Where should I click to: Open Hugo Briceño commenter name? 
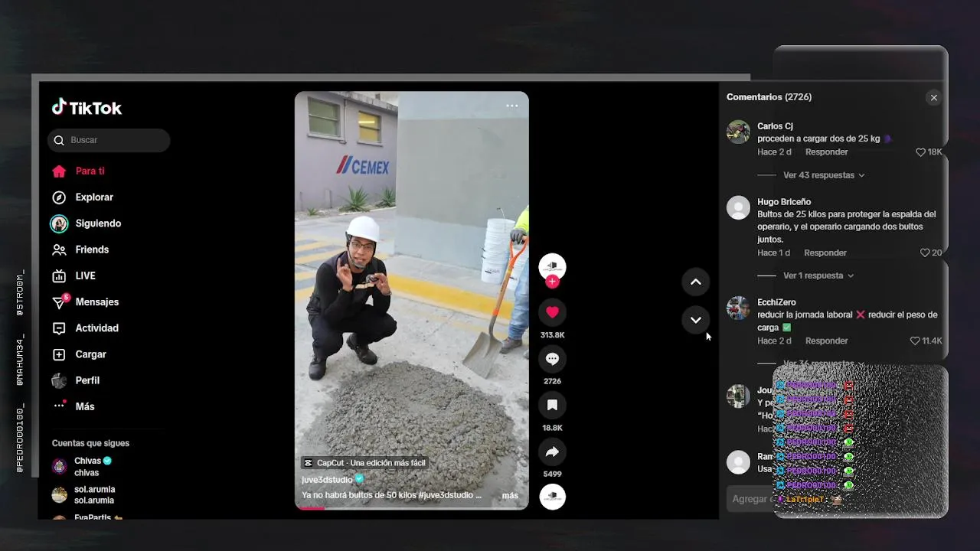point(784,202)
